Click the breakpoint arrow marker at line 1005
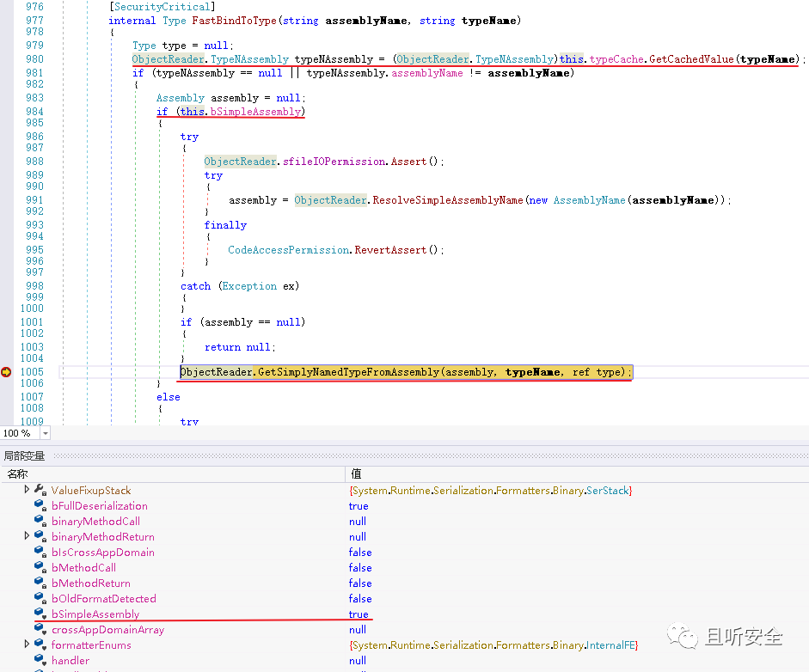The height and width of the screenshot is (672, 809). (6, 372)
